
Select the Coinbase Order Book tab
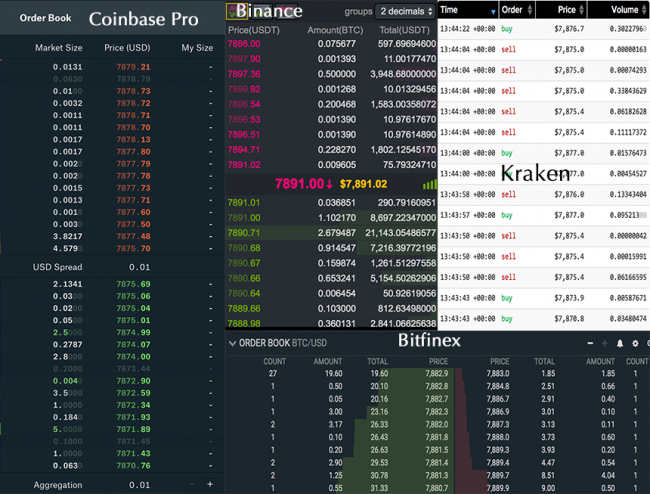[x=45, y=18]
